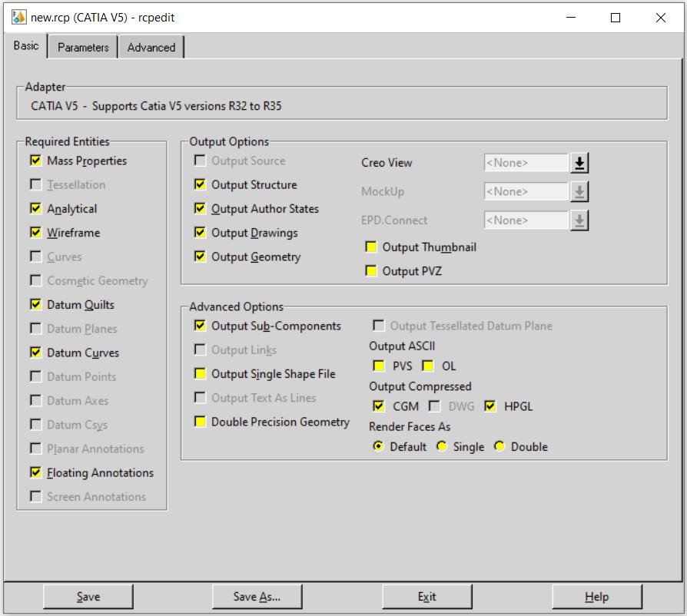Click the Exit button

(427, 597)
